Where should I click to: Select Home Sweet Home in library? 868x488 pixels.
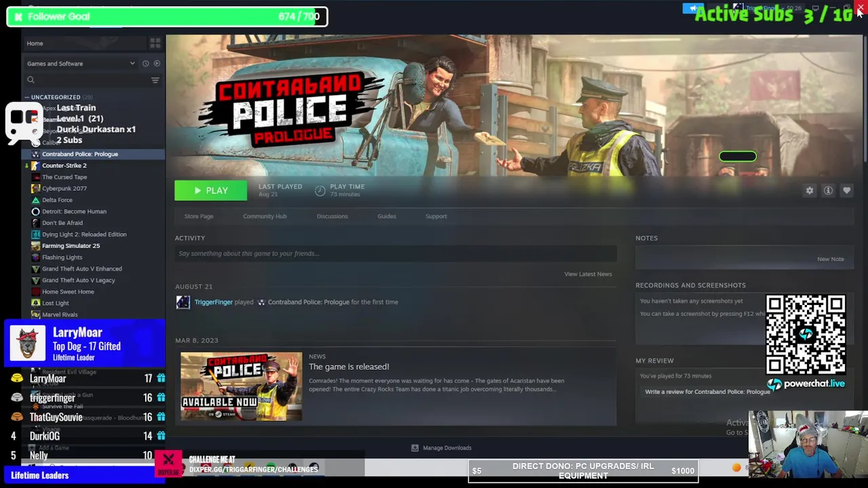68,292
